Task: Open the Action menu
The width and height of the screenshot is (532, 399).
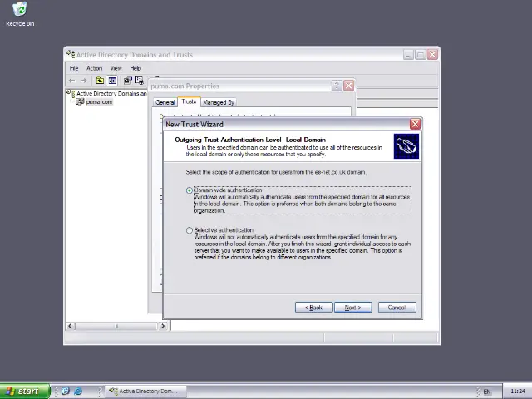Action: pos(94,68)
